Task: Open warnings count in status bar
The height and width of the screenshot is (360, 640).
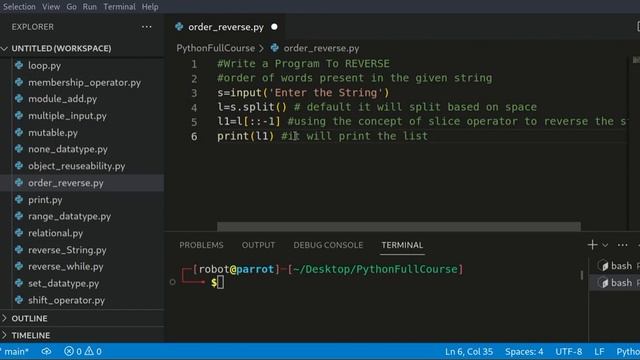Action: (93, 351)
